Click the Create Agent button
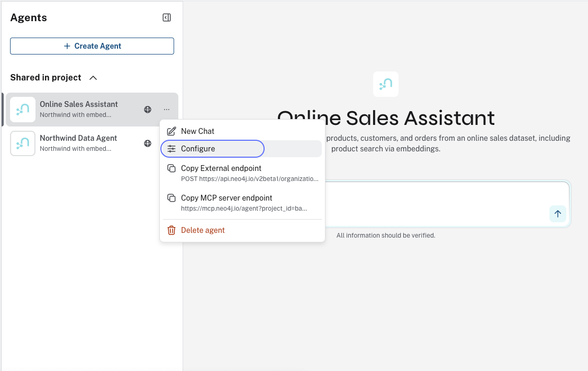 tap(92, 46)
